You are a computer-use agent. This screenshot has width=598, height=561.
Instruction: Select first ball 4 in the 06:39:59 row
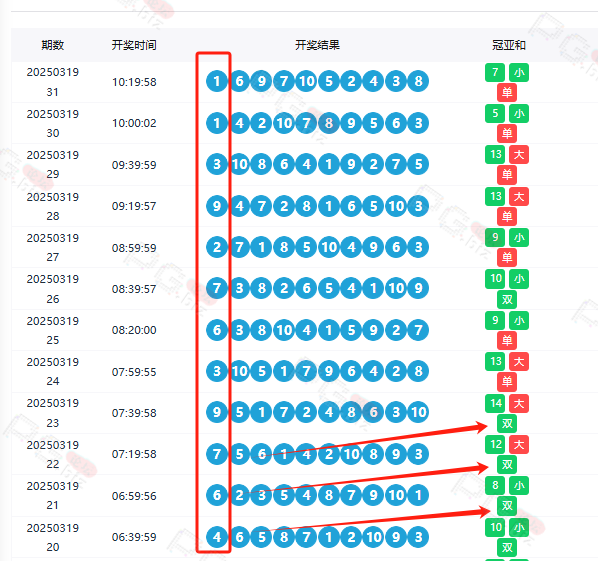tap(217, 537)
